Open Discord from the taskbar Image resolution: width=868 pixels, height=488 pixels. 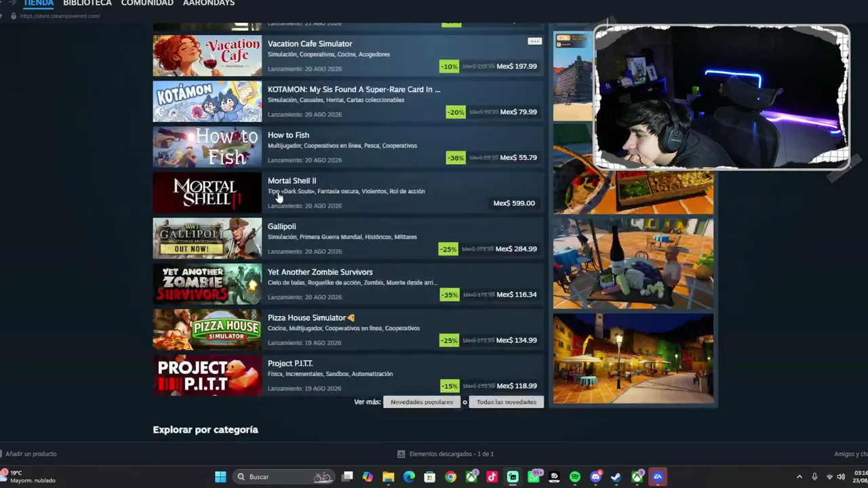click(595, 477)
